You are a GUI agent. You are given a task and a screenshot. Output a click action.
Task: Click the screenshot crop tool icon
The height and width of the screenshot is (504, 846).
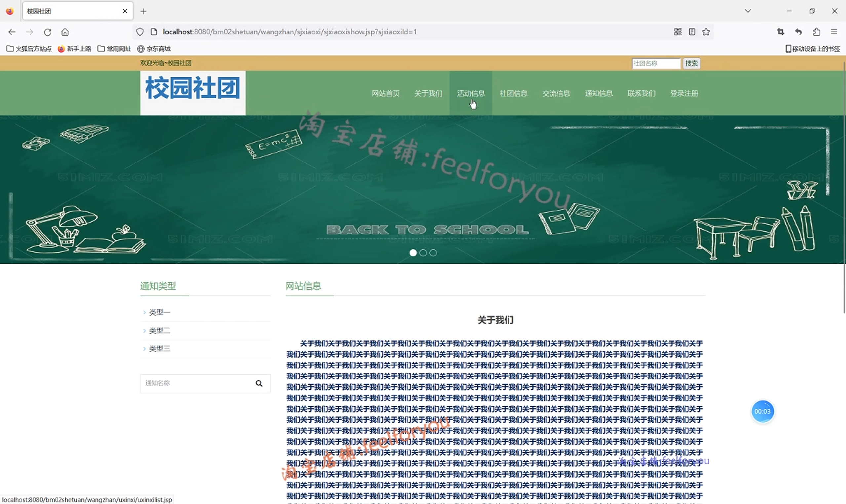(x=781, y=32)
